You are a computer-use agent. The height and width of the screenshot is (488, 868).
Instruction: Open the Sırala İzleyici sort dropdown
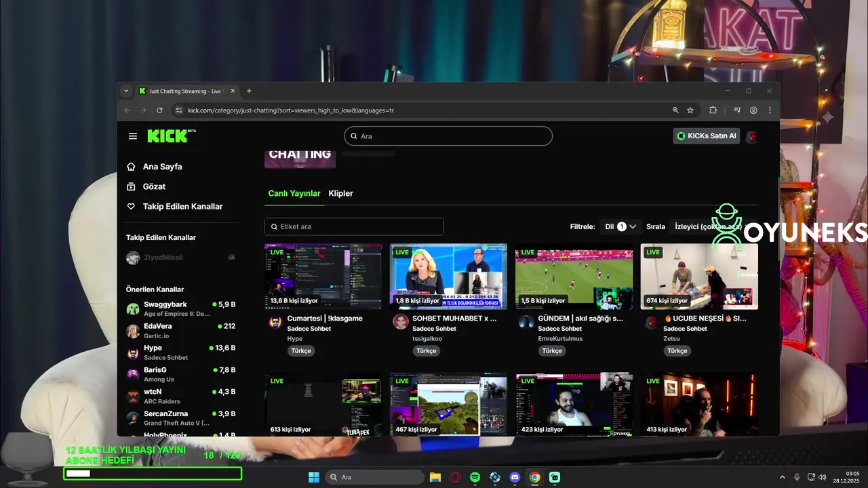point(713,226)
